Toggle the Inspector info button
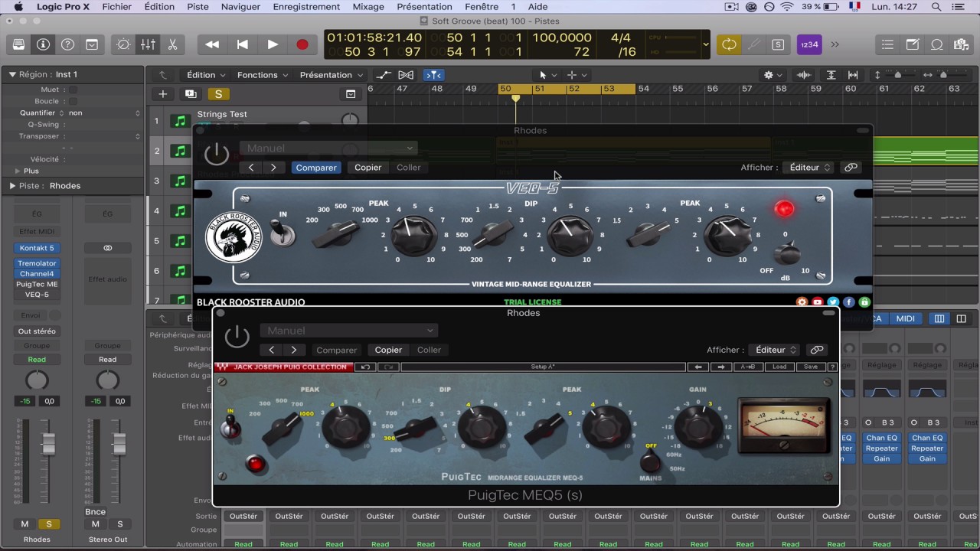The height and width of the screenshot is (551, 980). pos(43,44)
